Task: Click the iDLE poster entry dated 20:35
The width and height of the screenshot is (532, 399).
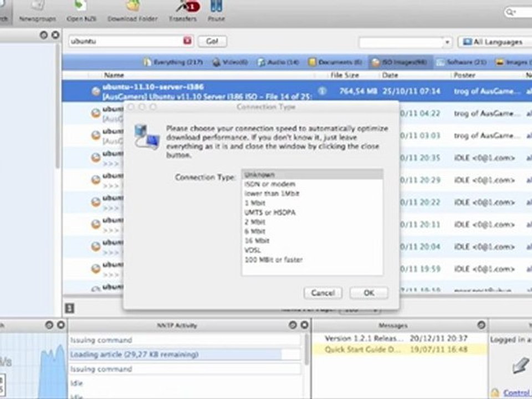Action: (x=484, y=158)
